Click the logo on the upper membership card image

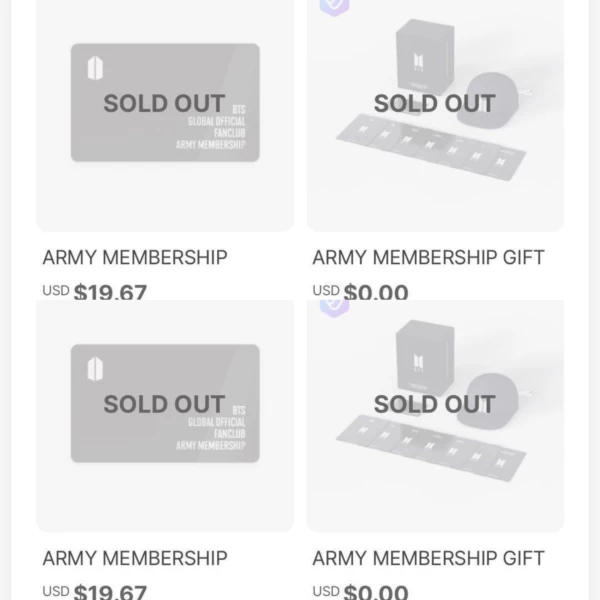(95, 69)
